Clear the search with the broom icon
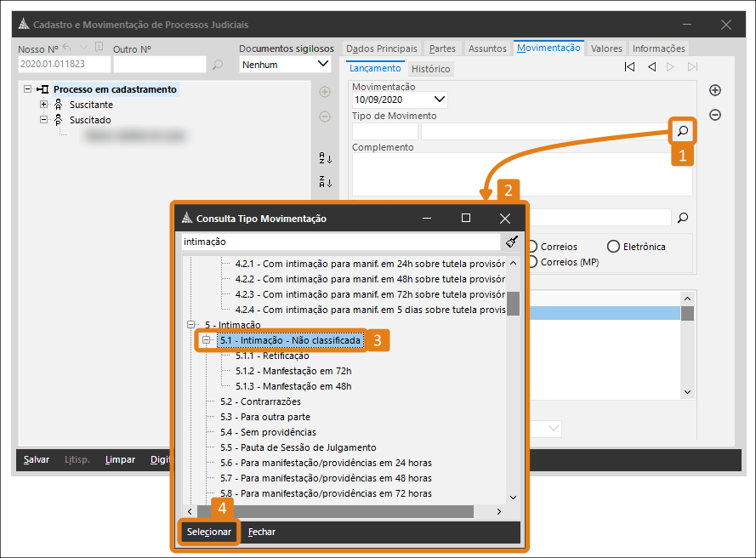This screenshot has width=756, height=558. (510, 242)
